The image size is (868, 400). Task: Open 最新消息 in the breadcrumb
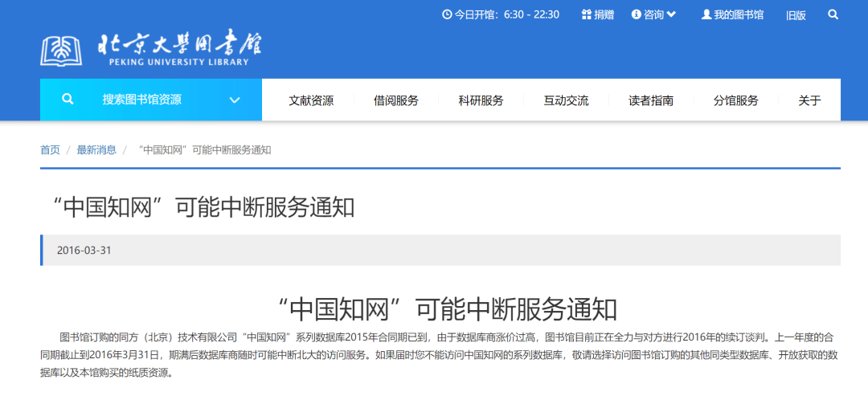(x=96, y=150)
